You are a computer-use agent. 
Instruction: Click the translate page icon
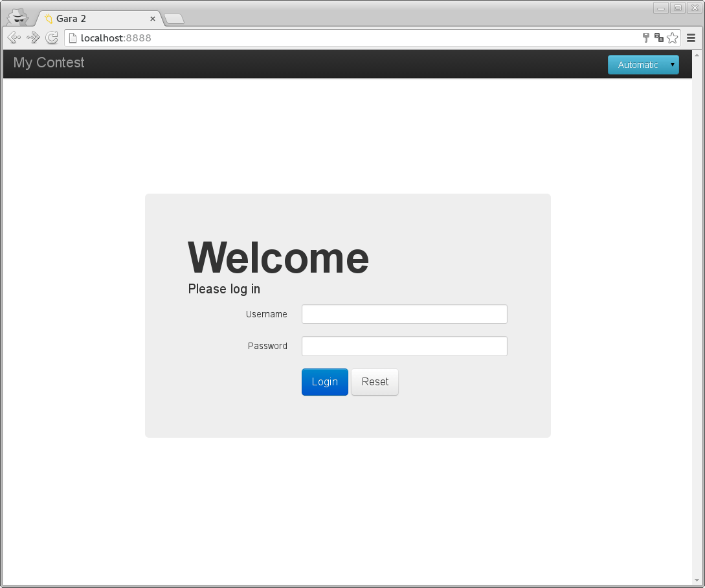tap(658, 38)
